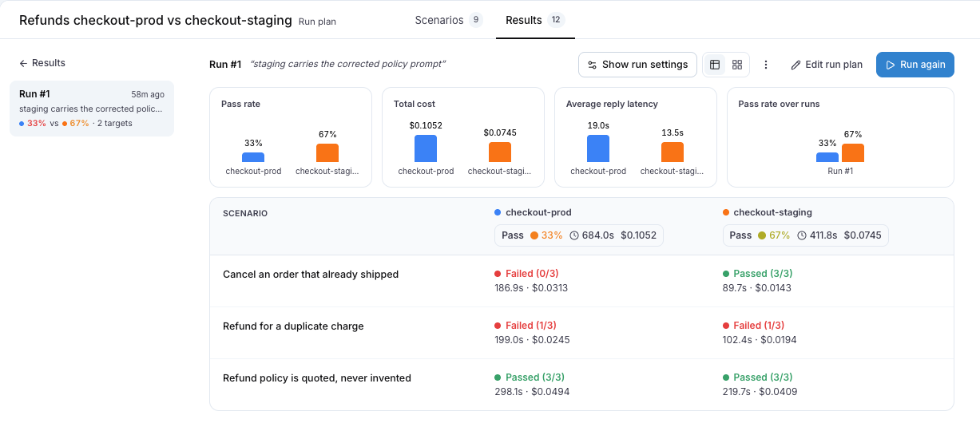The height and width of the screenshot is (423, 980).
Task: Open scenario Refund policy is quoted, never invented
Action: click(x=317, y=378)
